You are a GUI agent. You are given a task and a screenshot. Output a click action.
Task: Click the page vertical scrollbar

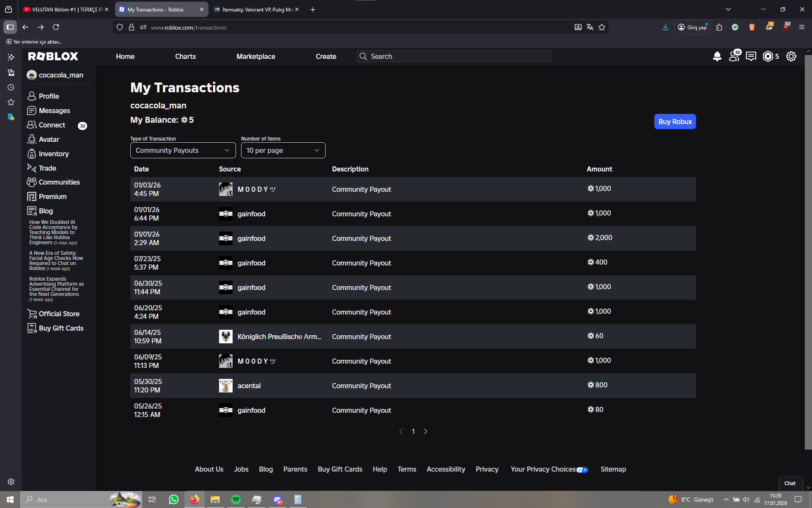coord(808,252)
